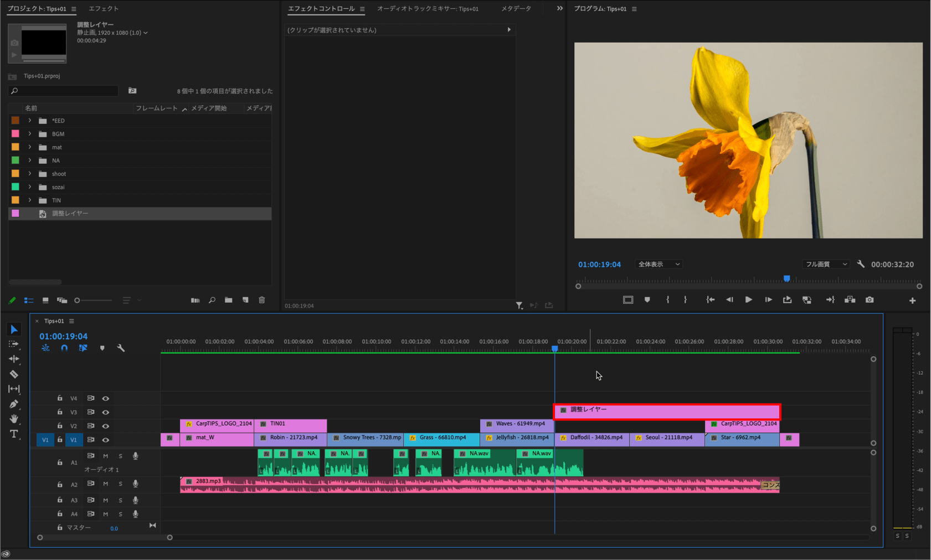This screenshot has height=560, width=931.
Task: Delete selected item with trash icon
Action: pos(262,300)
